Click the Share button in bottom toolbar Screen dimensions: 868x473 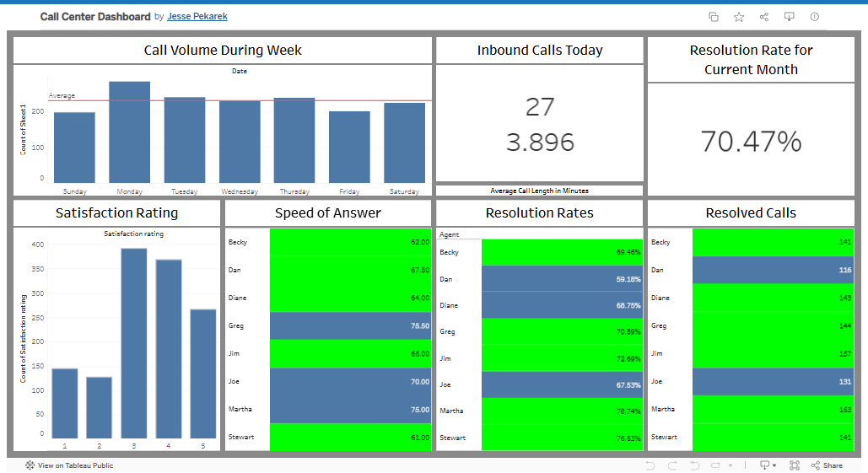[x=827, y=465]
